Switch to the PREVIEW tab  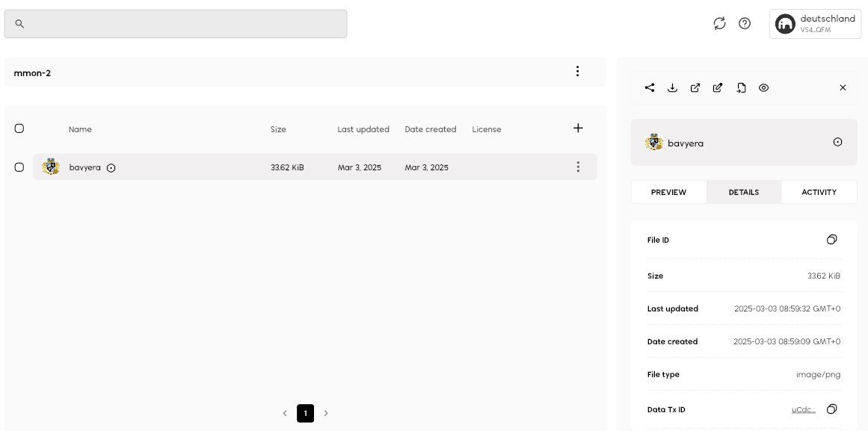click(x=668, y=192)
